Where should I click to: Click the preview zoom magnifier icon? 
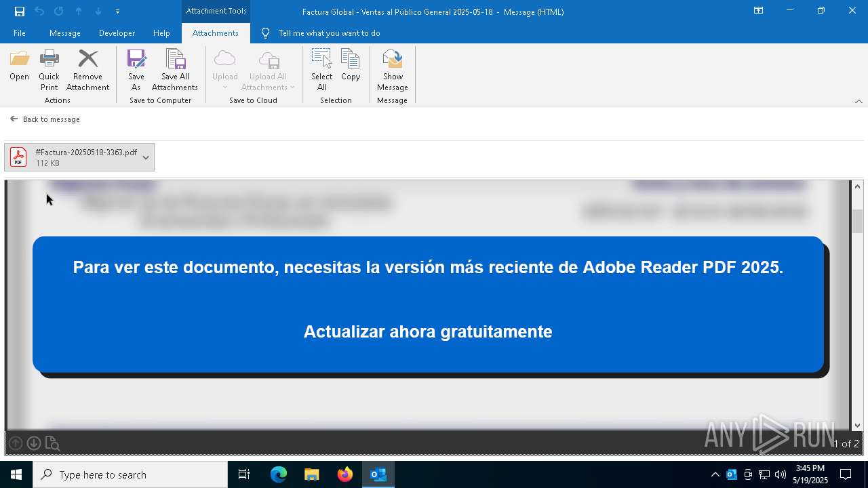pyautogui.click(x=52, y=443)
